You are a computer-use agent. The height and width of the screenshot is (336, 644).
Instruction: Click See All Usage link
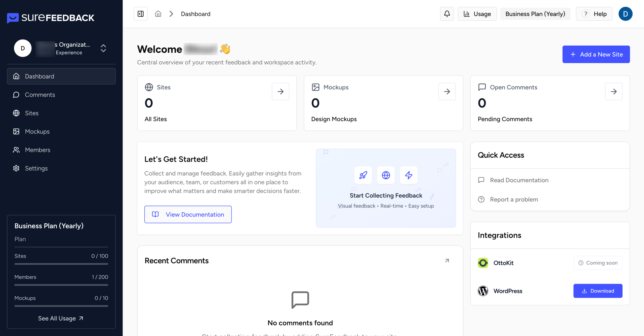(61, 318)
